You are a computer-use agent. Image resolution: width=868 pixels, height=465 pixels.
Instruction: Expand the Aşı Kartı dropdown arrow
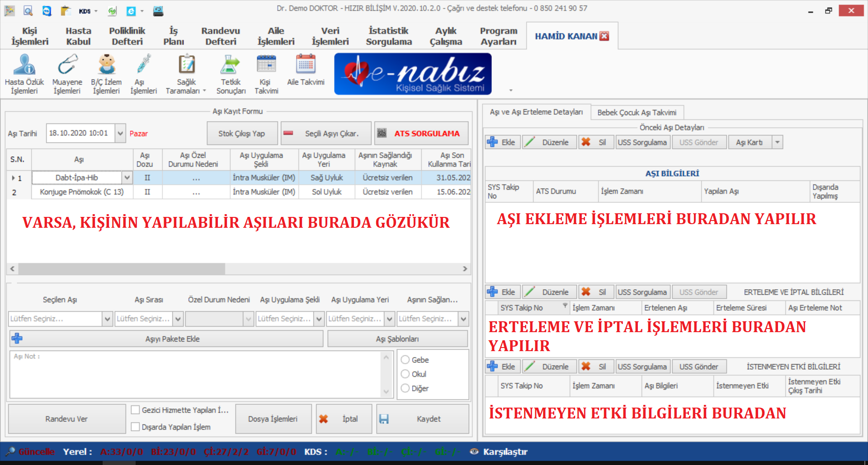(x=777, y=142)
